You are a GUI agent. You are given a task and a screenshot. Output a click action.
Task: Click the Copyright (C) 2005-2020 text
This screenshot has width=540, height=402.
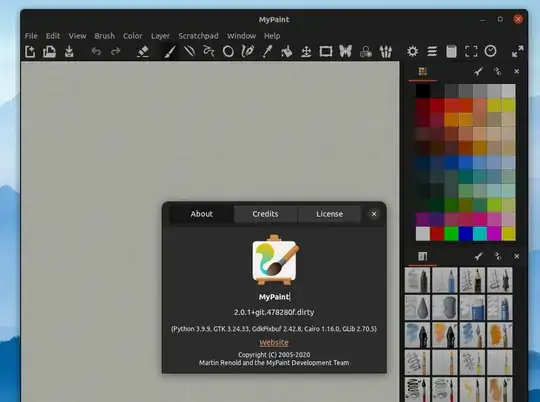[x=274, y=354]
